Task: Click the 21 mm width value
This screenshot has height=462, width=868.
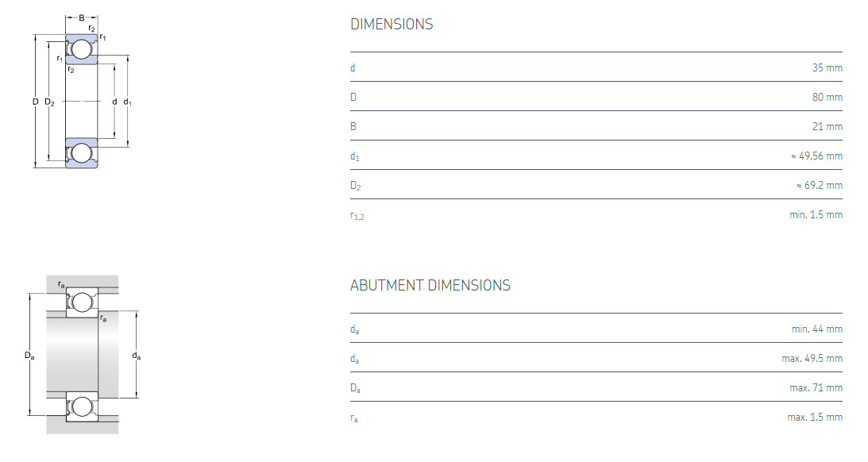Action: pyautogui.click(x=827, y=127)
